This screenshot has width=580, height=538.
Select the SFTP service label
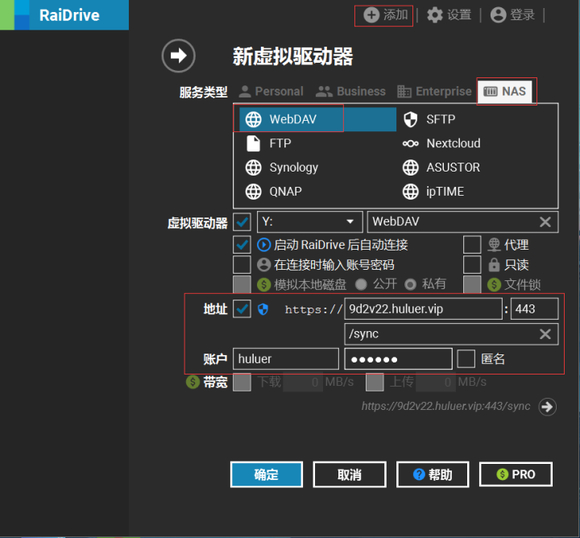[441, 120]
